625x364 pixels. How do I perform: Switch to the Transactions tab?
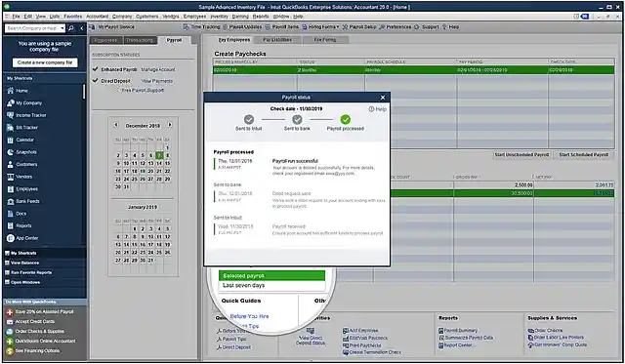140,40
